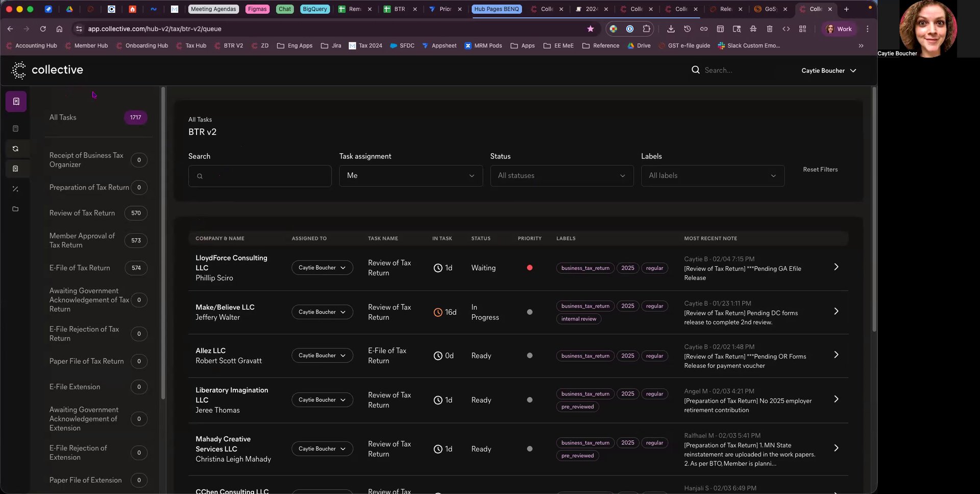Click Reset Filters
Viewport: 980px width, 494px height.
[820, 170]
